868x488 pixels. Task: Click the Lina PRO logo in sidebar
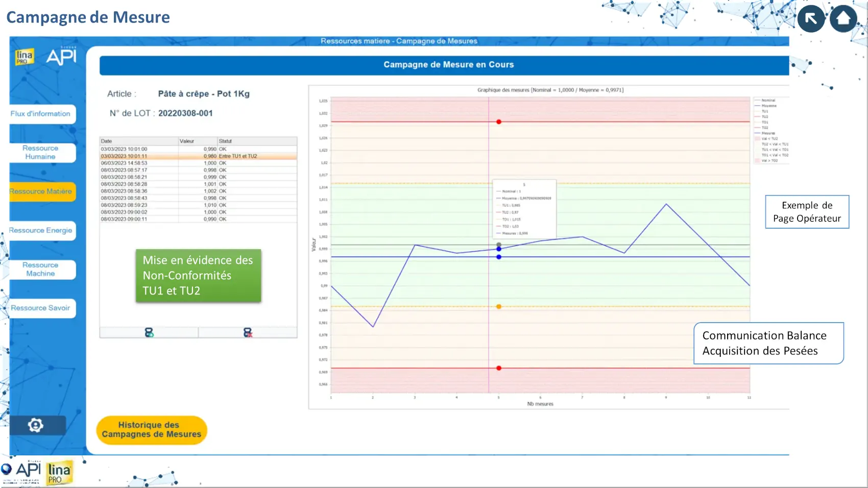tap(24, 57)
